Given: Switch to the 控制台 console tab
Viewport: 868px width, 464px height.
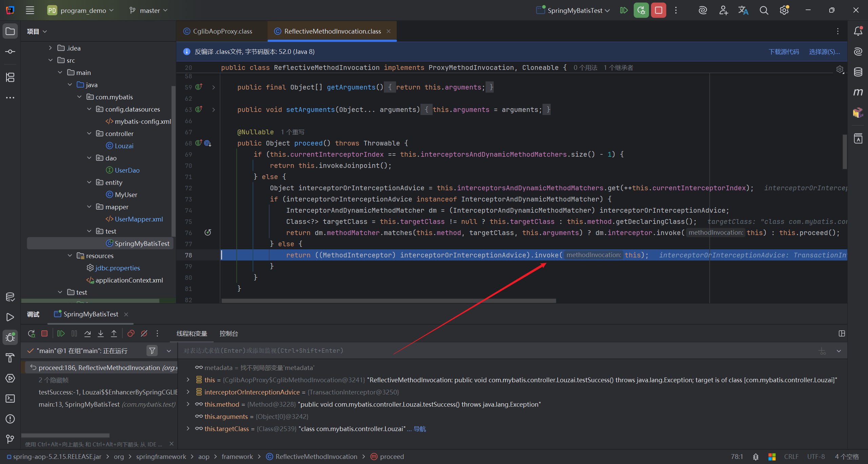Looking at the screenshot, I should [x=229, y=334].
